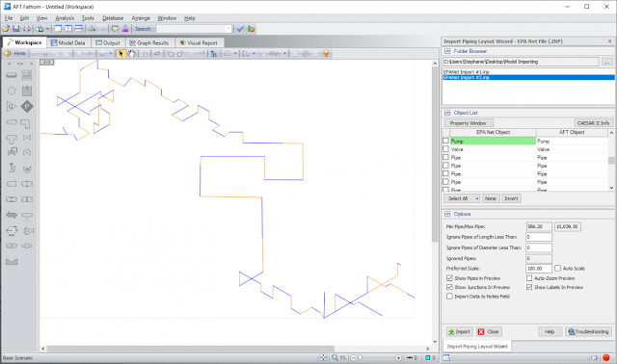Switch to the Visual Report tab

pyautogui.click(x=199, y=42)
